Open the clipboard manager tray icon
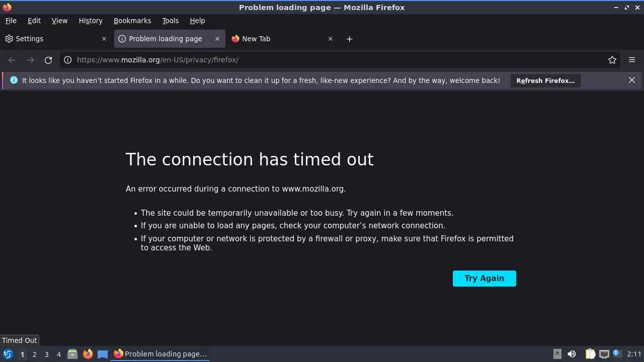644x362 pixels. click(x=591, y=354)
